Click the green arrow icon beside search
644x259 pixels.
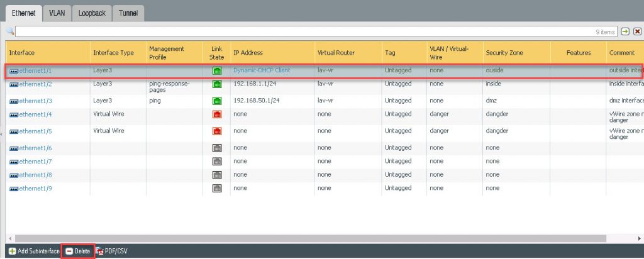tap(625, 31)
